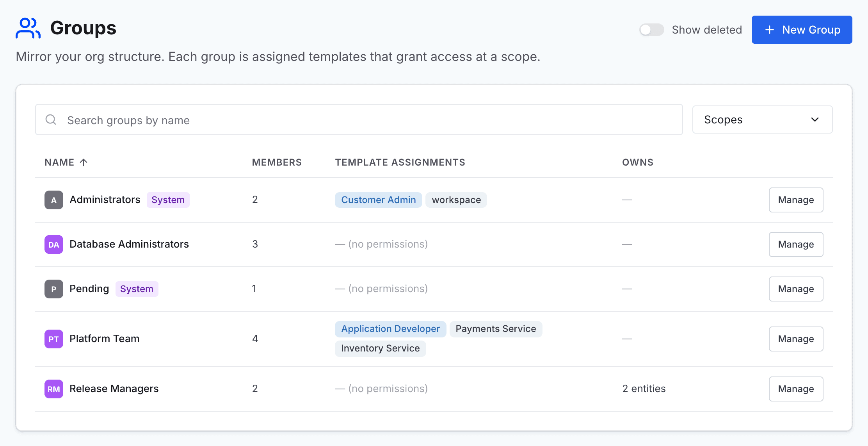Click the search magnifier icon
This screenshot has height=446, width=868.
click(51, 120)
